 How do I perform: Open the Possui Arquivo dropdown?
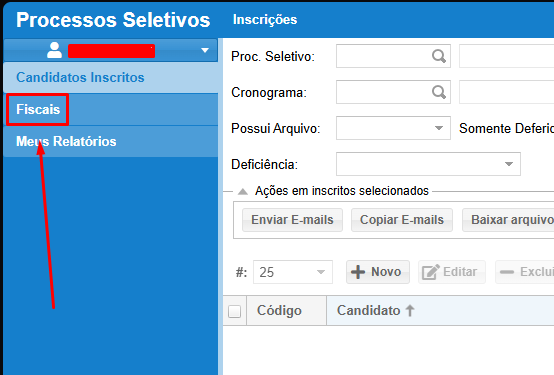(393, 128)
